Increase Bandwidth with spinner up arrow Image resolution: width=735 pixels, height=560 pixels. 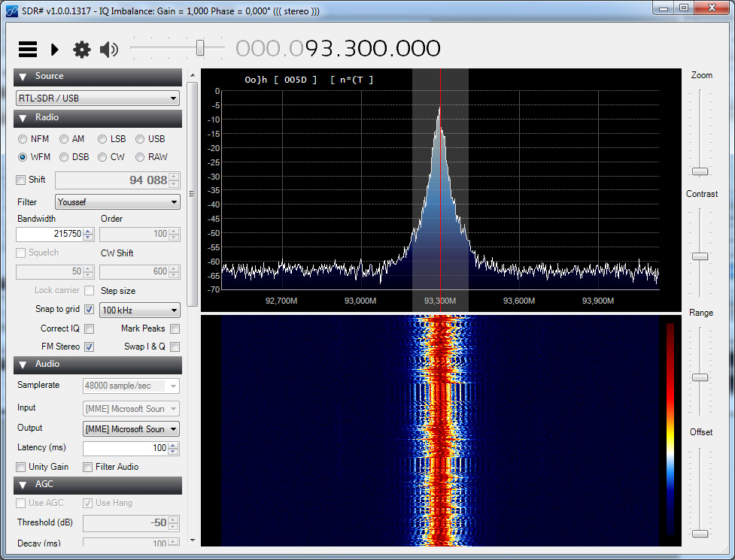point(88,231)
